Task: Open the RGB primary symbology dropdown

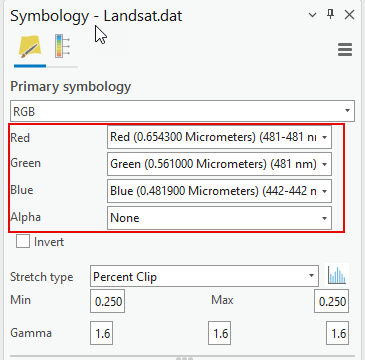Action: 182,111
